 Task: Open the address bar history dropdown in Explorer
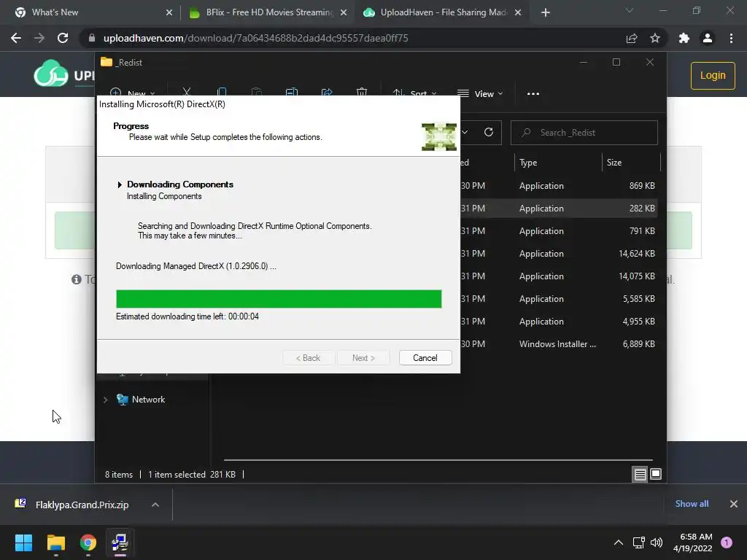(465, 133)
